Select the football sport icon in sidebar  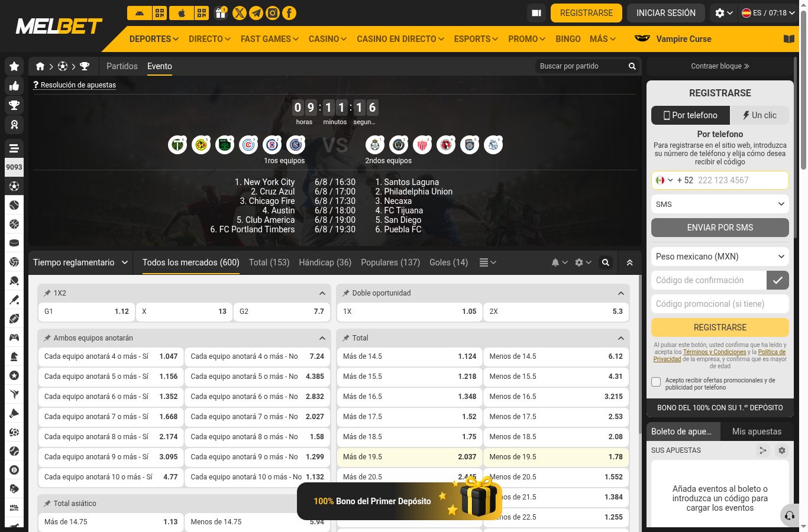click(14, 186)
